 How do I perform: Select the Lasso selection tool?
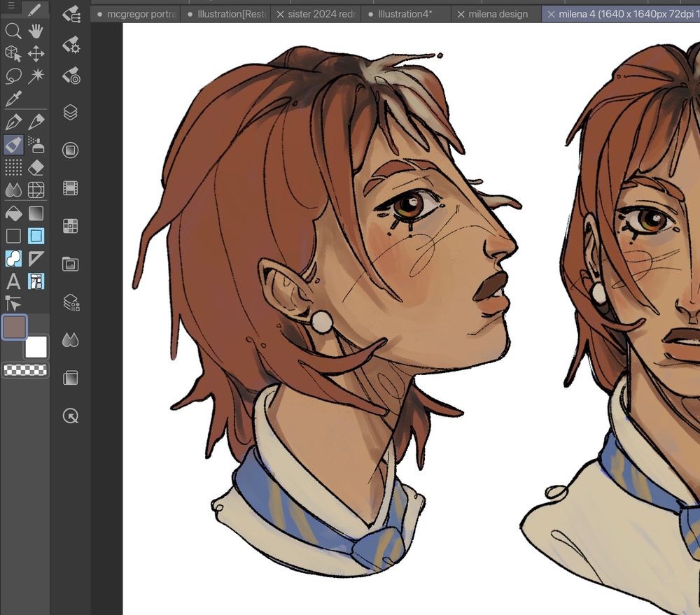click(13, 76)
